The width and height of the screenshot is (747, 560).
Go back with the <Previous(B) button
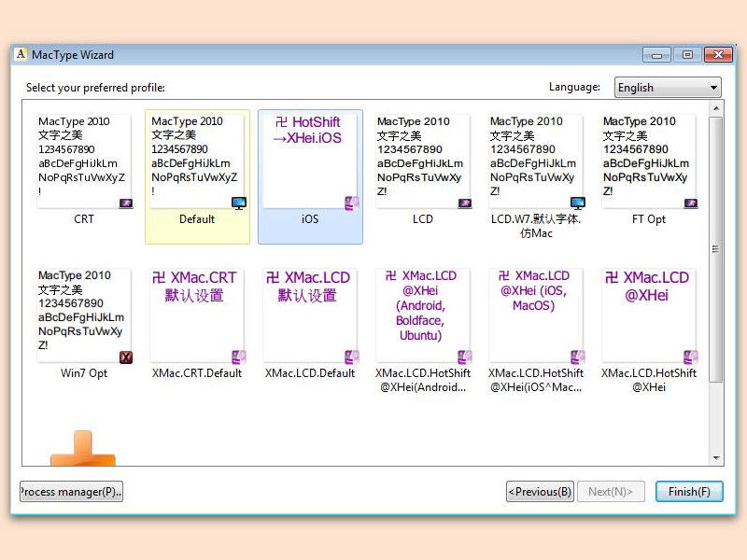[540, 492]
